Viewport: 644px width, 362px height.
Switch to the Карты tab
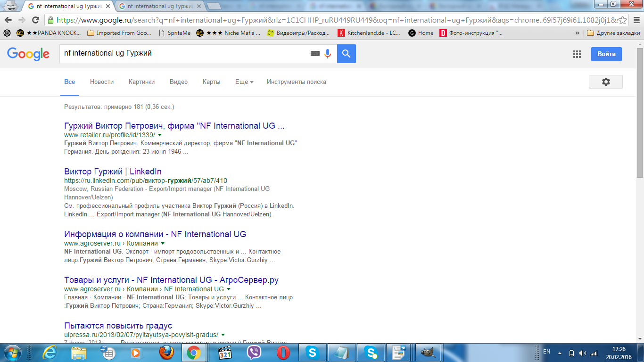tap(211, 82)
